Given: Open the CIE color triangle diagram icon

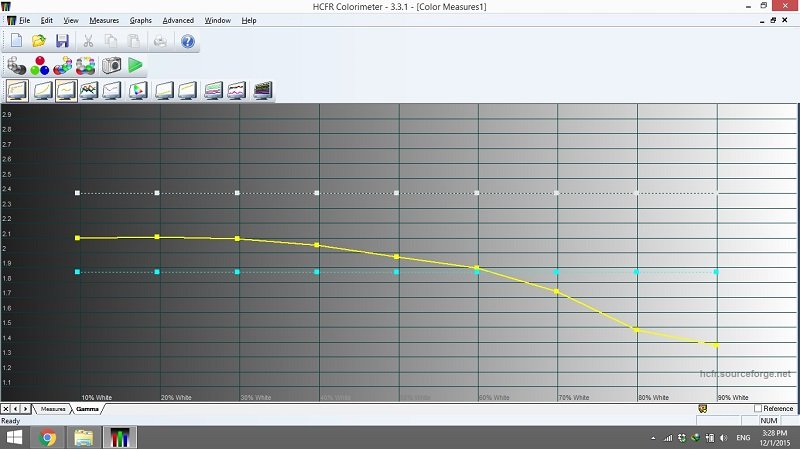Looking at the screenshot, I should click(138, 91).
